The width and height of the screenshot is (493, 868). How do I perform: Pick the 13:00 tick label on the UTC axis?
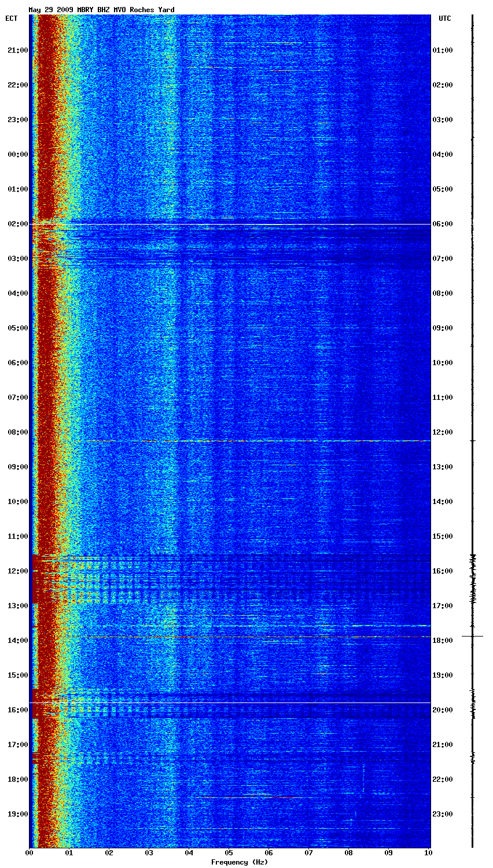click(x=443, y=467)
